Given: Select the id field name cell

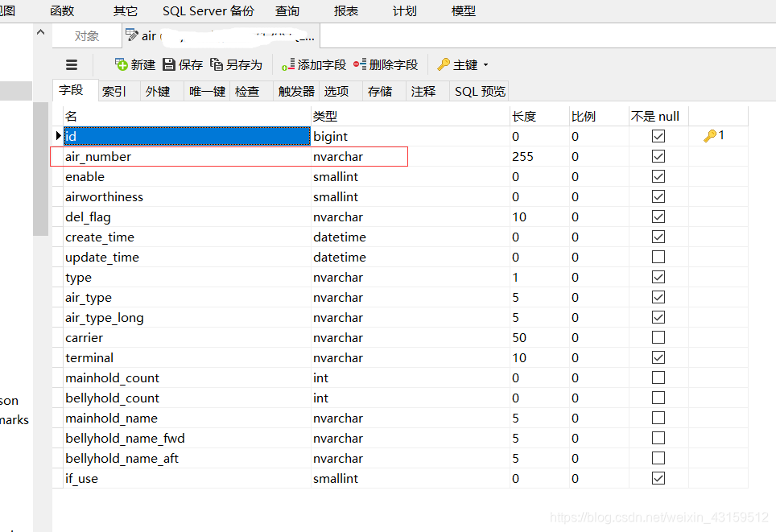Looking at the screenshot, I should point(187,136).
